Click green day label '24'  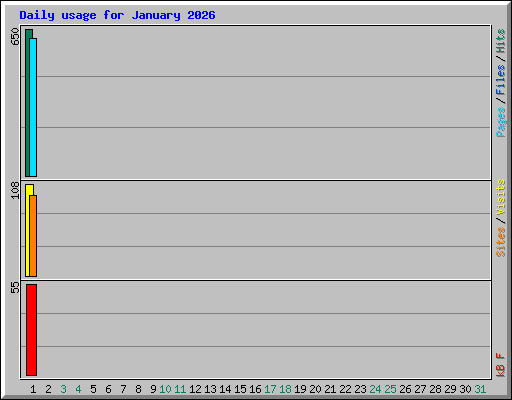click(375, 389)
